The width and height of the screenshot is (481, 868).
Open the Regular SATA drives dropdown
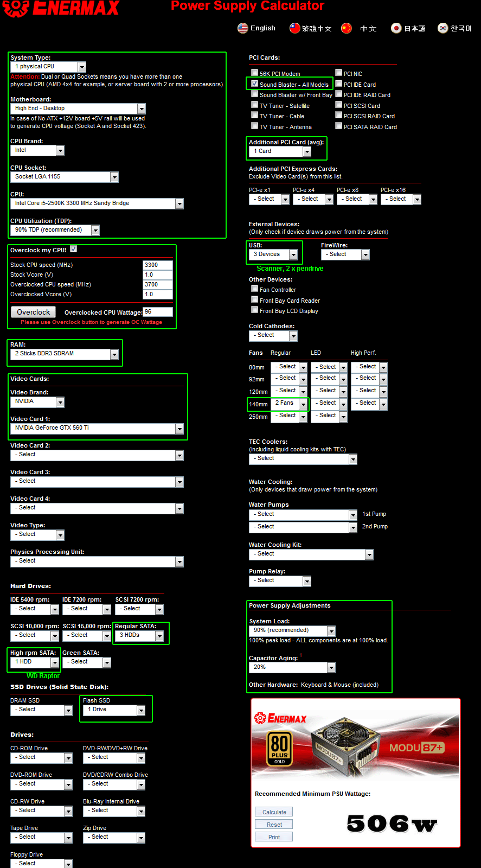click(x=139, y=635)
